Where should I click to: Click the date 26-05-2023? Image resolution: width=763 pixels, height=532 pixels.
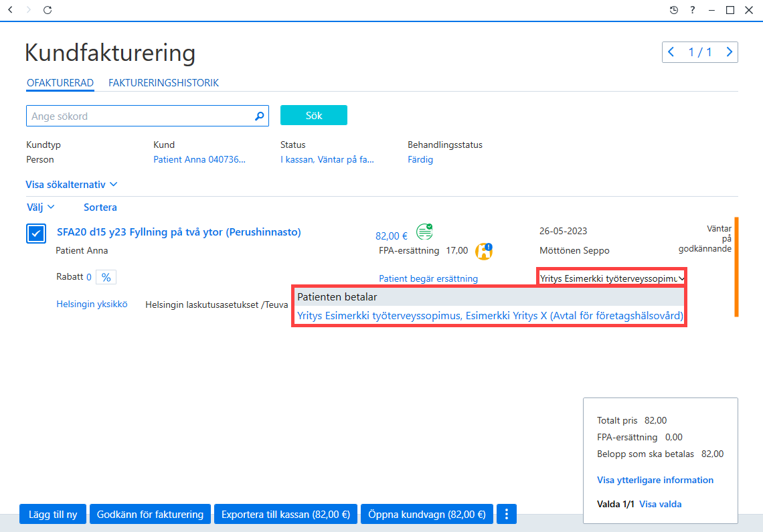563,231
